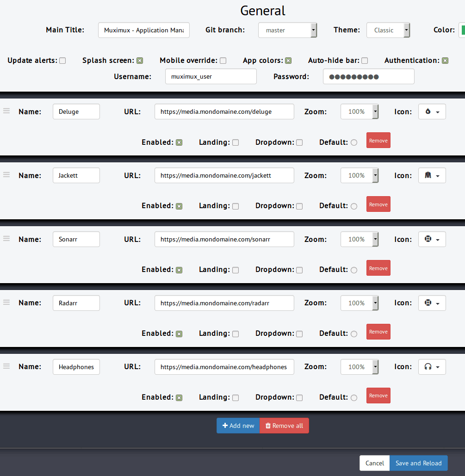Check Dropdown for Sonarr

[299, 270]
